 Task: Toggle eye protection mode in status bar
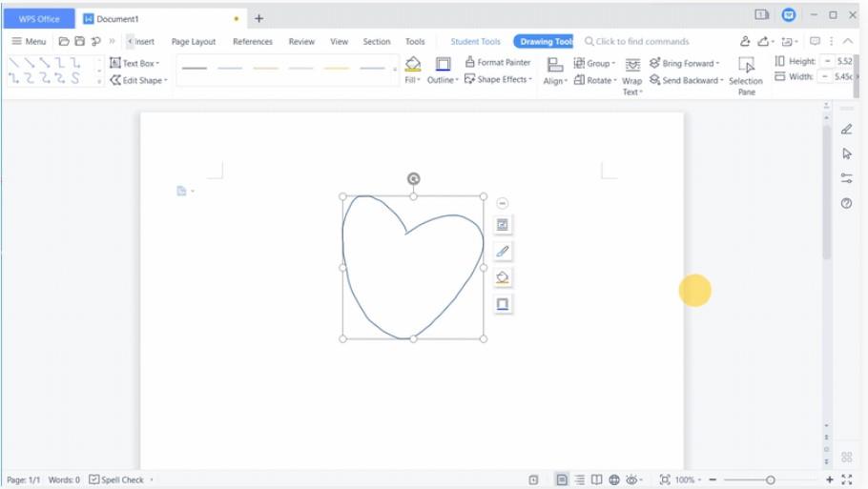click(631, 479)
